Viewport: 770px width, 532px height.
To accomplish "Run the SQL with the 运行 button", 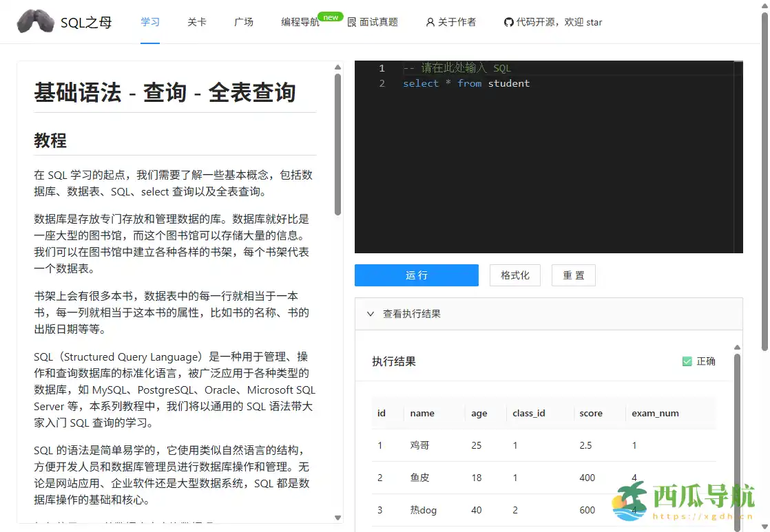I will 416,275.
